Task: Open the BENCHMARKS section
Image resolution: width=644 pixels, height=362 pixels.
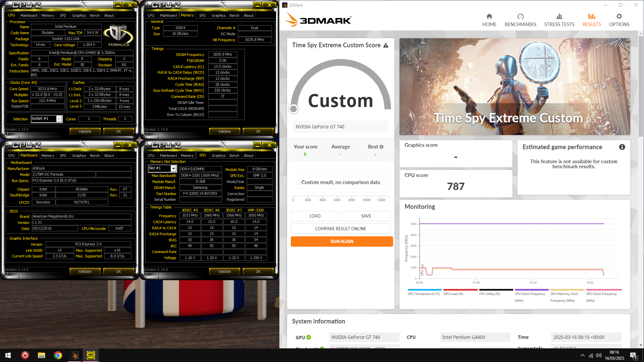Action: (520, 20)
